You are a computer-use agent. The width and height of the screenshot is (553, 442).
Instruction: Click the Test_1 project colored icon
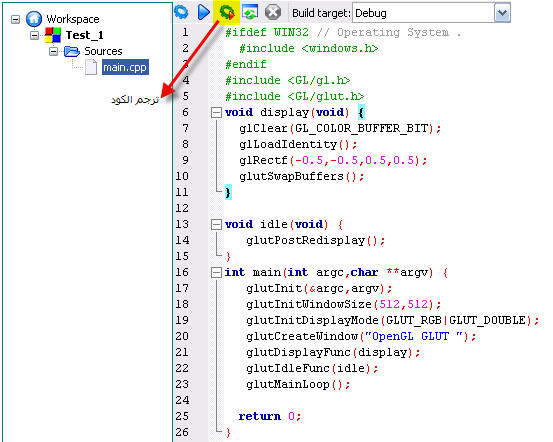coord(53,35)
